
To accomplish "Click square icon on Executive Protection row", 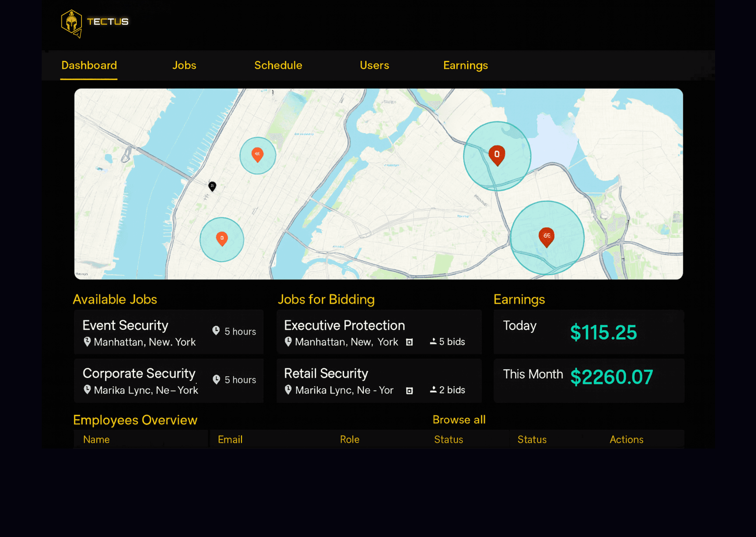I will pyautogui.click(x=409, y=342).
